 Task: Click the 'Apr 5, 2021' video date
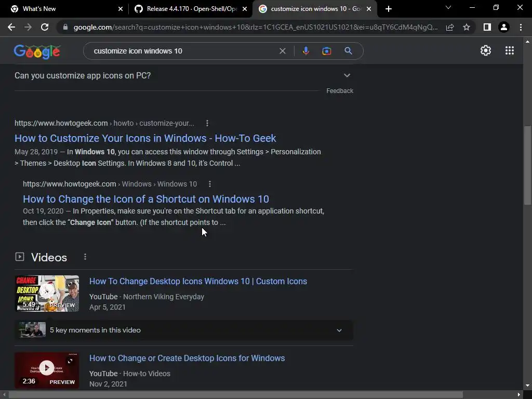pyautogui.click(x=107, y=307)
